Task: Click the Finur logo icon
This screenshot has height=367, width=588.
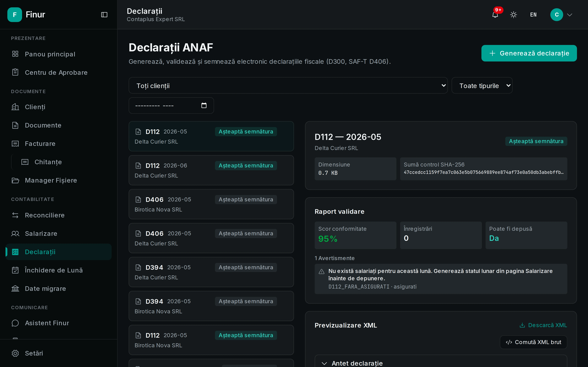Action: click(x=15, y=15)
